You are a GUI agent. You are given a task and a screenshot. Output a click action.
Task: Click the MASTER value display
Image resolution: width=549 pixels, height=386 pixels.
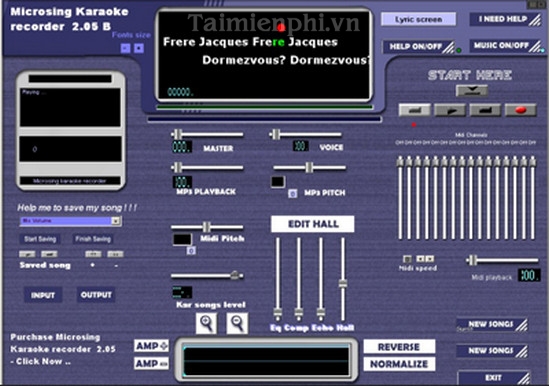pyautogui.click(x=182, y=147)
